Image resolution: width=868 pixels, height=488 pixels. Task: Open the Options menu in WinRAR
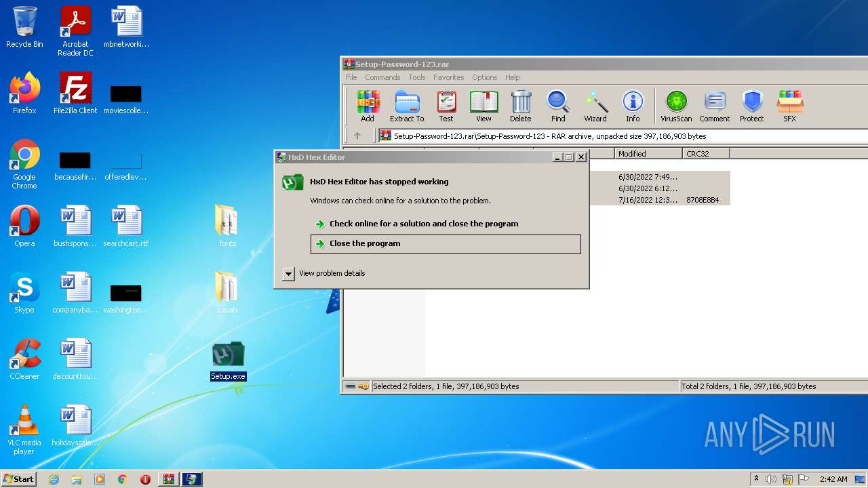[485, 77]
